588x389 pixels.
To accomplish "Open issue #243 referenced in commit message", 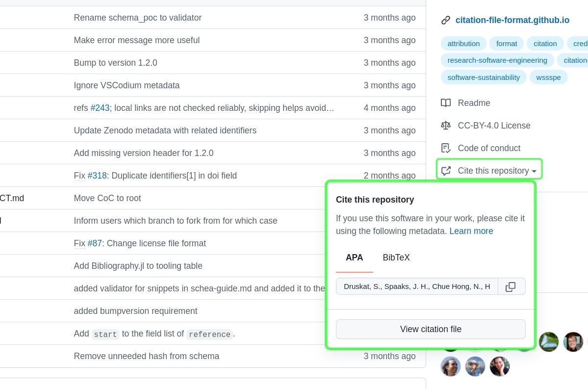I will point(100,108).
